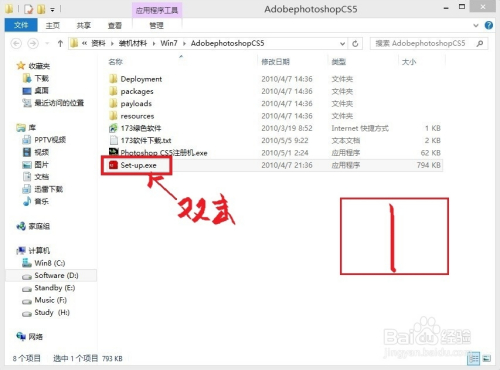Viewport: 500px width, 370px height.
Task: Open the 迅雷下载 library
Action: (49, 189)
